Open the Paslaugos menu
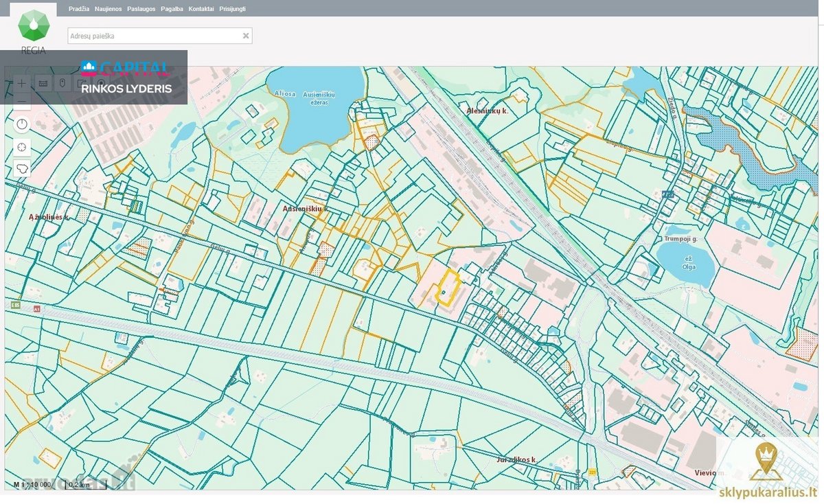This screenshot has width=824, height=504. (141, 9)
